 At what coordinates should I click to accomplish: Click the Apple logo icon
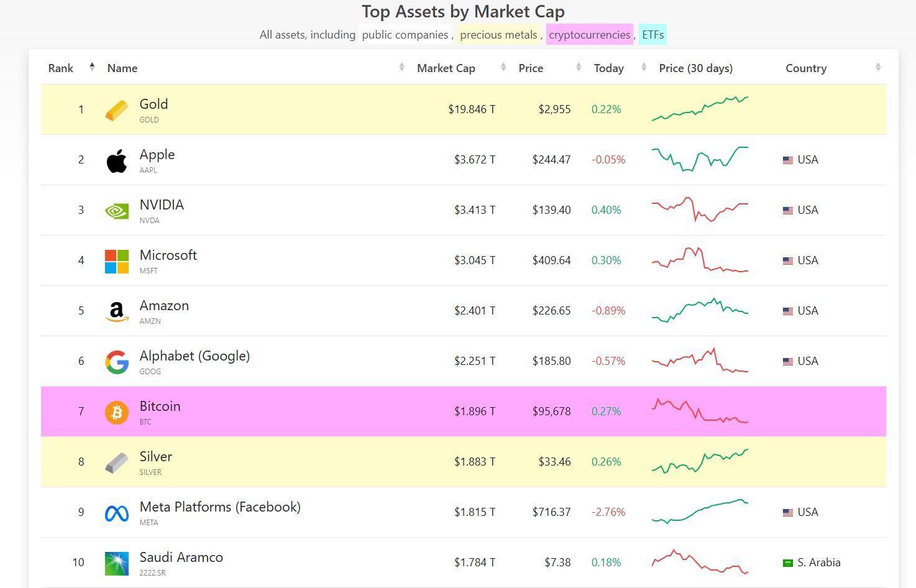click(117, 161)
